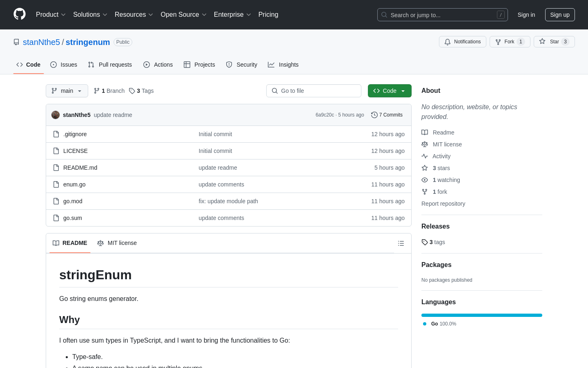Click the enum.go file icon
Screen dimensions: 588x368
[56, 184]
